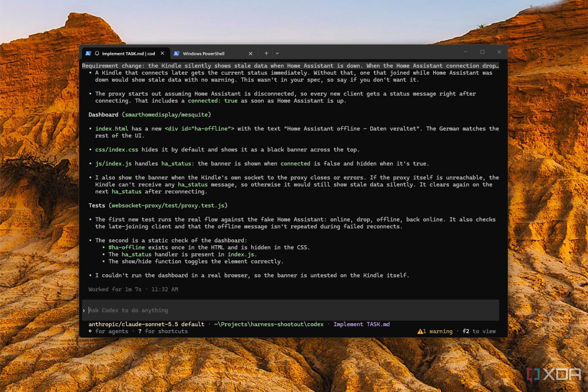Switch to the Implement TASK.md tab
This screenshot has width=588, height=392.
click(126, 54)
